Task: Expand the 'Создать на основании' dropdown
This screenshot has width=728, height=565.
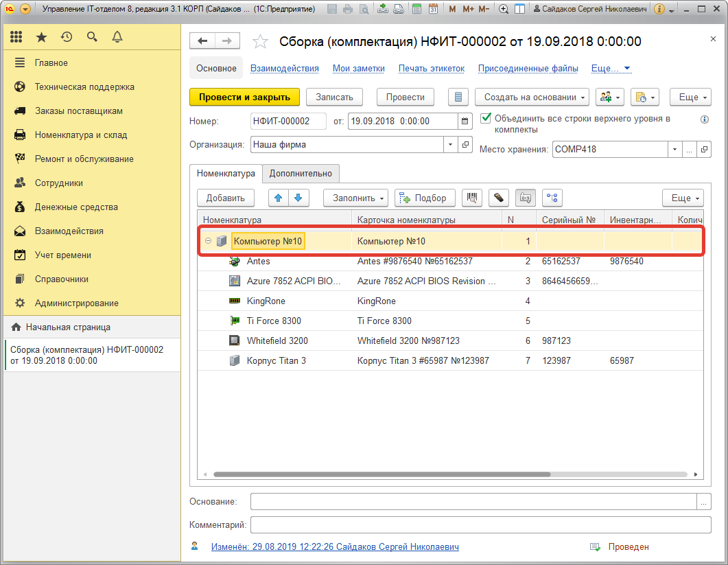Action: [x=532, y=97]
